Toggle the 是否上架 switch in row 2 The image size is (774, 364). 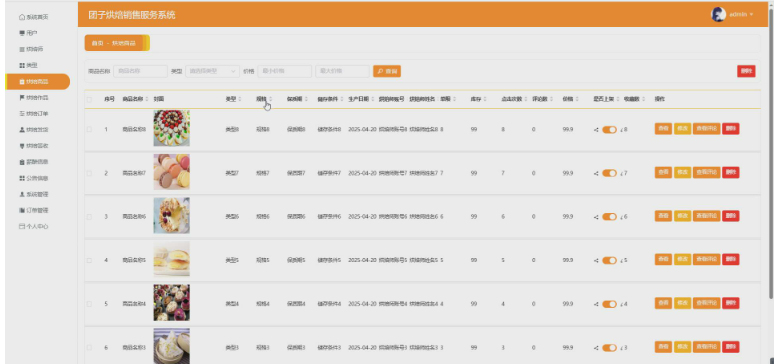[x=610, y=173]
